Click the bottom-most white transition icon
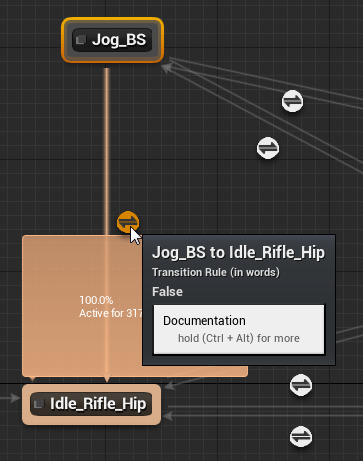363x461 pixels. tap(301, 436)
